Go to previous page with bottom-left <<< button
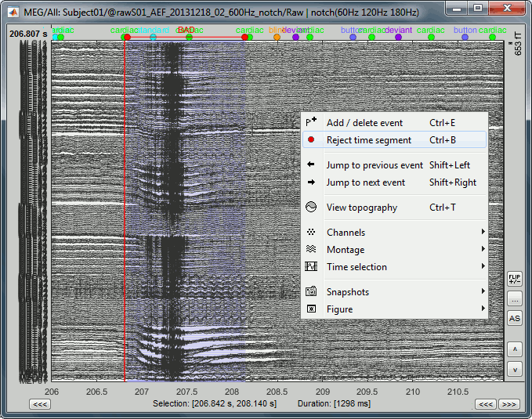This screenshot has height=419, width=532. click(40, 404)
